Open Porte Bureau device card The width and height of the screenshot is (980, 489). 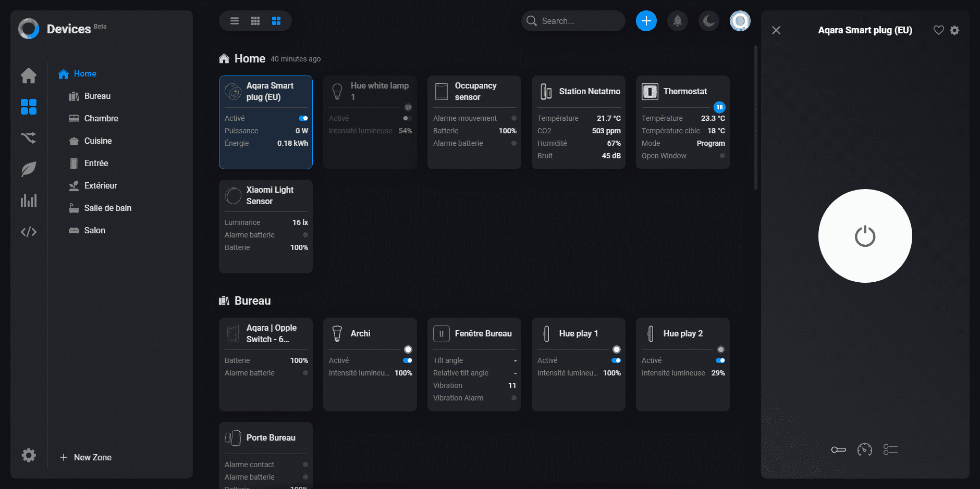266,455
